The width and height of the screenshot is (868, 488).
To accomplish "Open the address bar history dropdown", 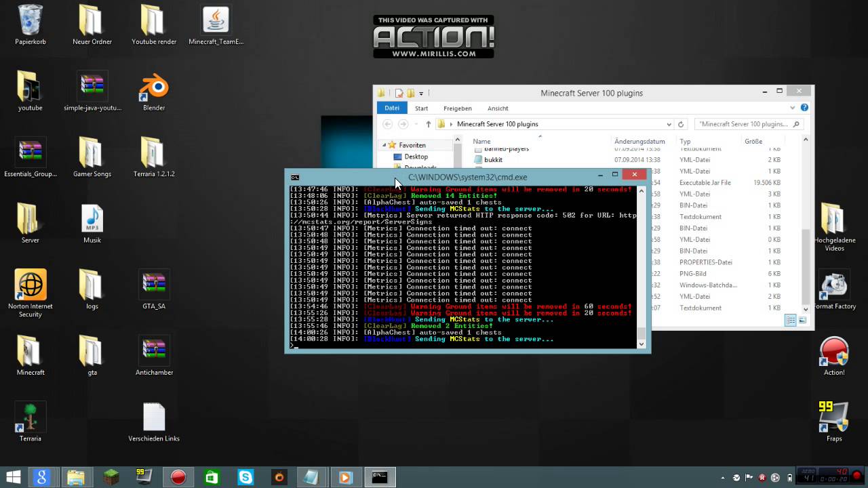I will [669, 124].
